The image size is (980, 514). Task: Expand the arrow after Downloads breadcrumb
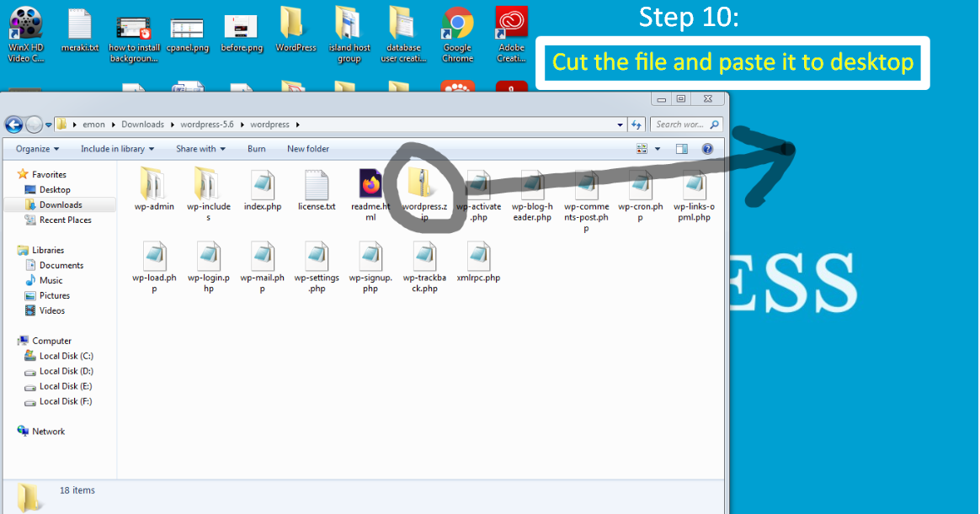[x=172, y=125]
